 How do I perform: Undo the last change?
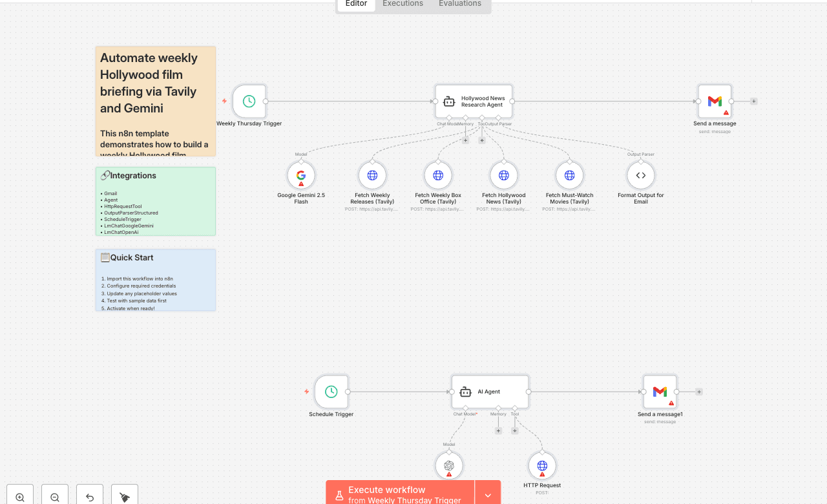(89, 495)
